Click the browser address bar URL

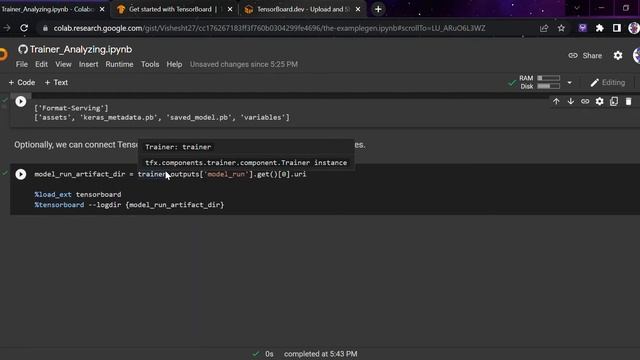pyautogui.click(x=269, y=28)
